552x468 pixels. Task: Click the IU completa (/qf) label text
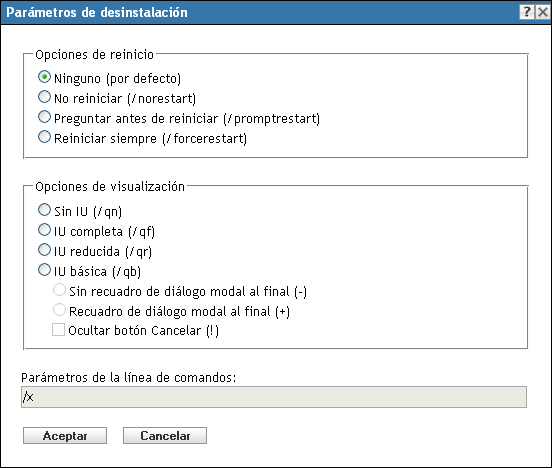coord(104,232)
